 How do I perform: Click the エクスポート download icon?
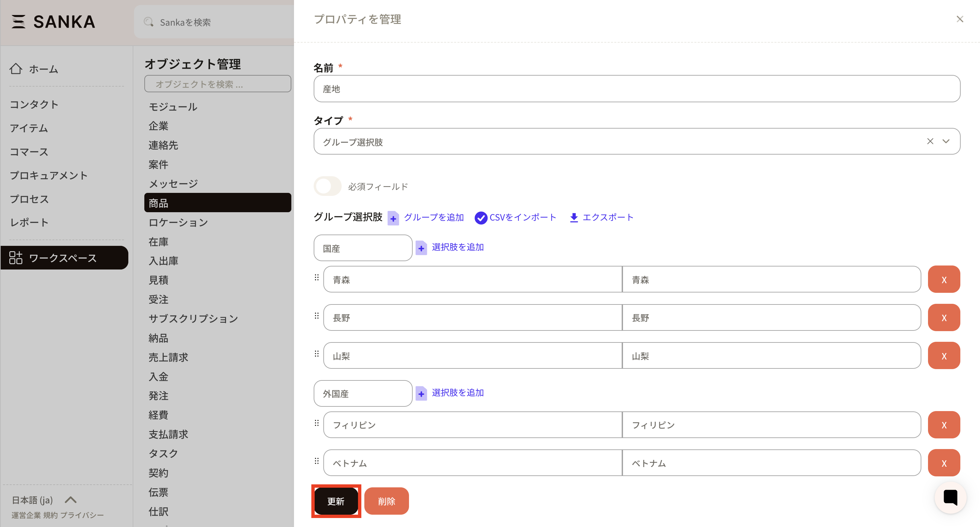(x=574, y=218)
